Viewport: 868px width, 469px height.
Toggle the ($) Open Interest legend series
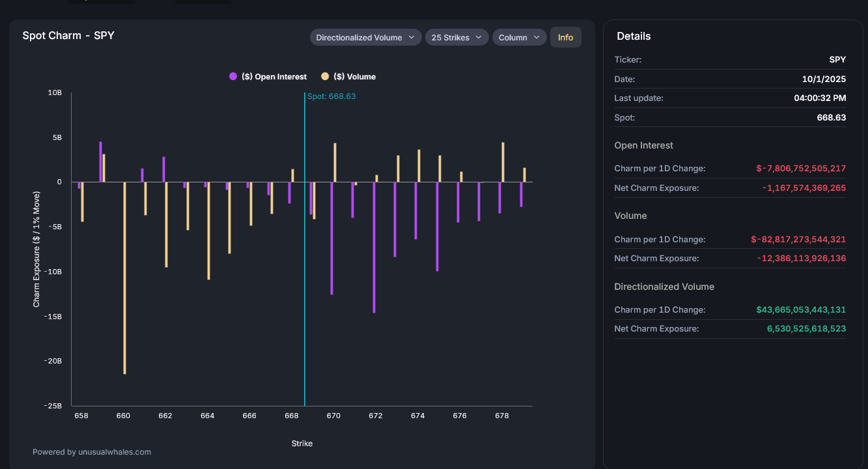(x=268, y=77)
